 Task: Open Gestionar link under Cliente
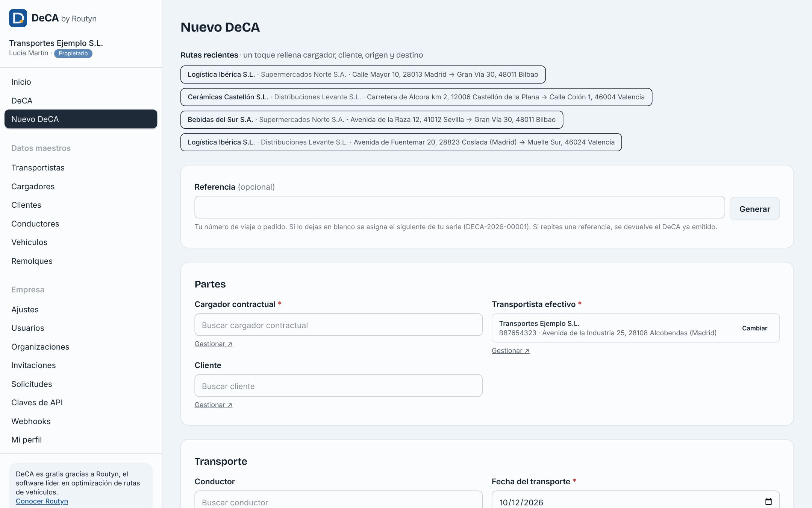click(213, 405)
